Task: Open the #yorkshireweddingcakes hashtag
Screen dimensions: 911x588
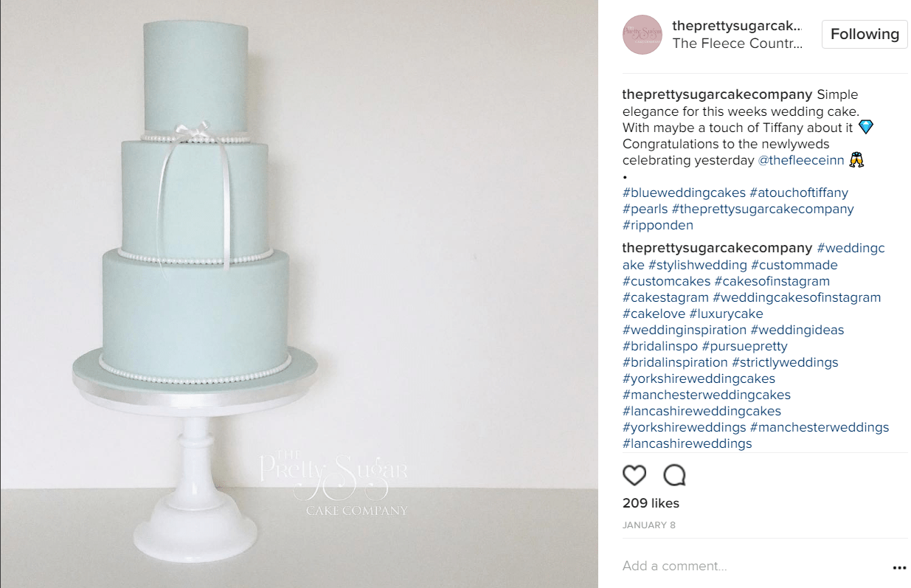Action: pyautogui.click(x=699, y=378)
